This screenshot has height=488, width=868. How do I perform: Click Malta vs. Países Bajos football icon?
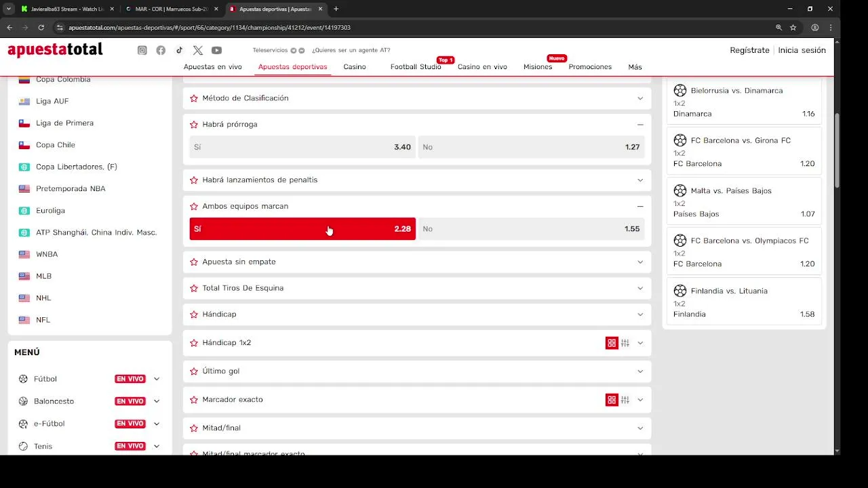(680, 190)
